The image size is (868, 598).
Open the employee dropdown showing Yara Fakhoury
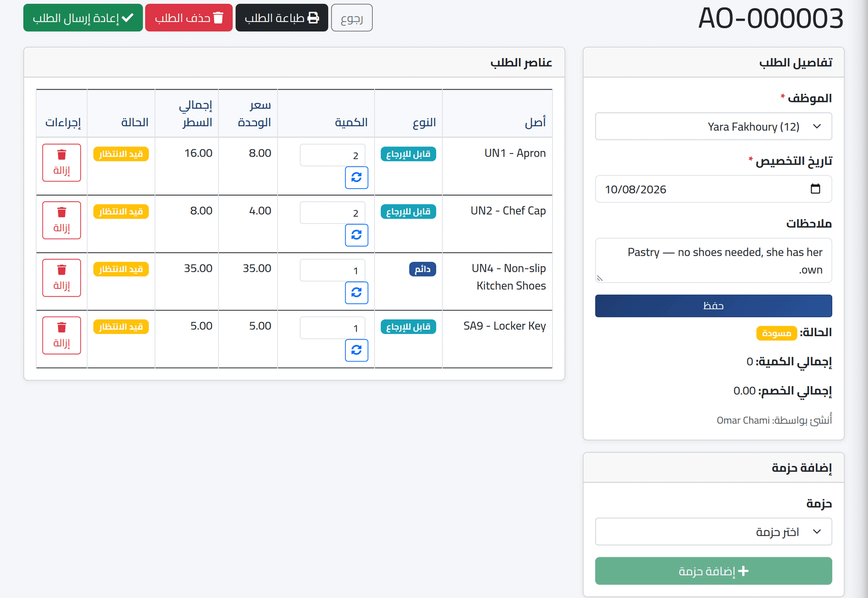point(713,126)
